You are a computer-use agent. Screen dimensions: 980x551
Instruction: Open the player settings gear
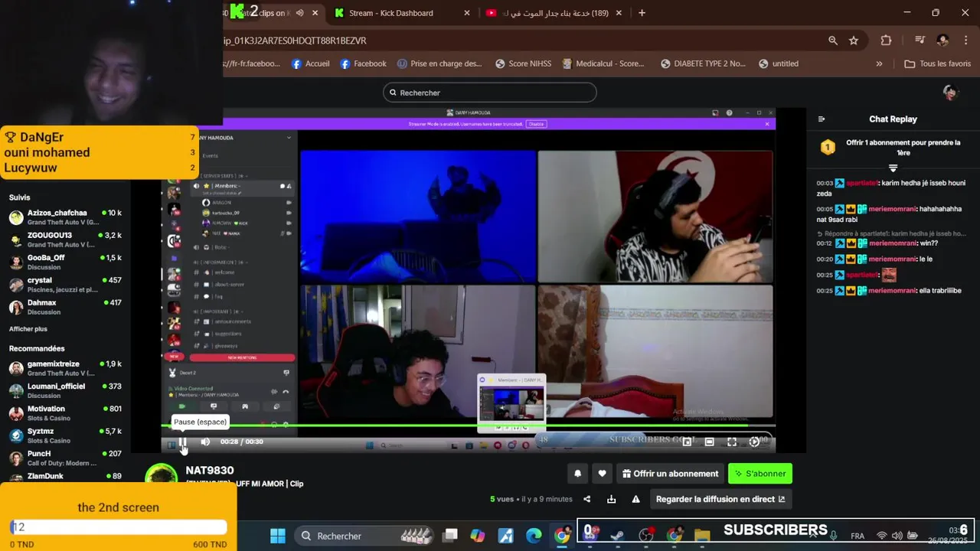[754, 442]
